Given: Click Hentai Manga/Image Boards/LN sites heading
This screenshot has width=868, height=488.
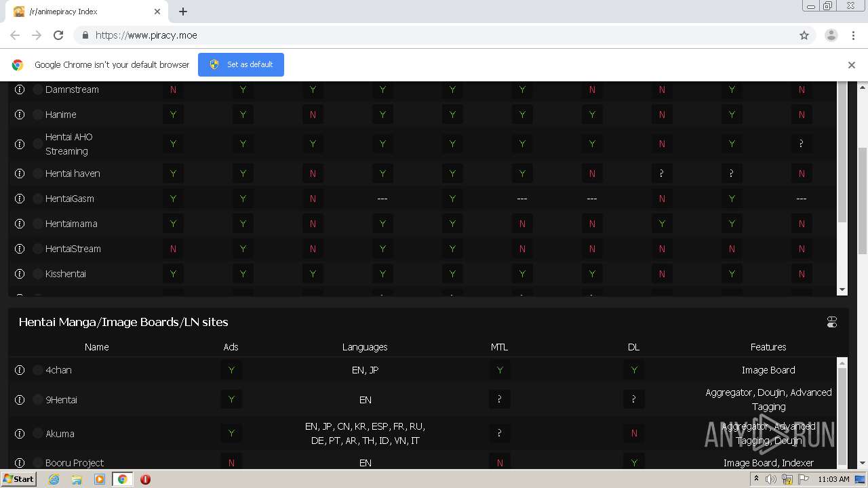Looking at the screenshot, I should 123,322.
